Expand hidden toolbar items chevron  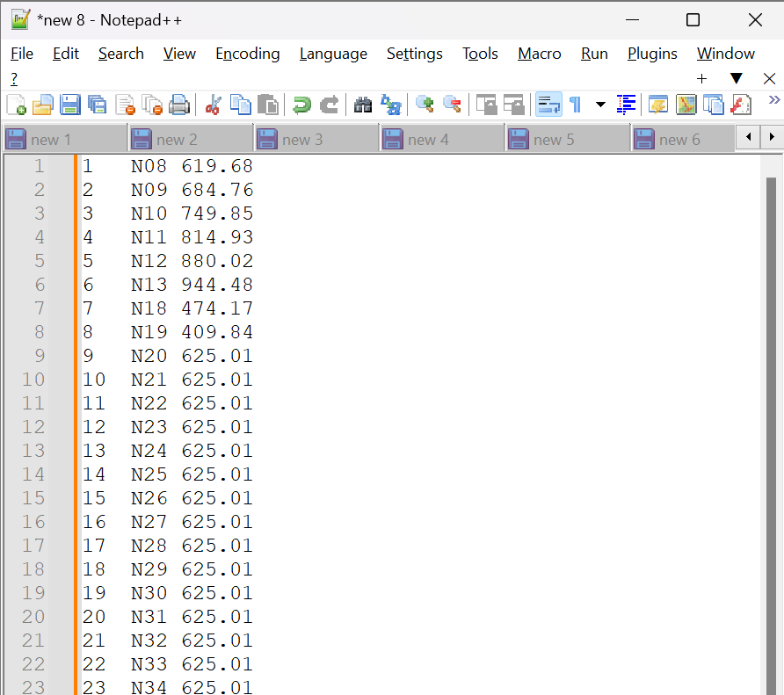coord(774,100)
